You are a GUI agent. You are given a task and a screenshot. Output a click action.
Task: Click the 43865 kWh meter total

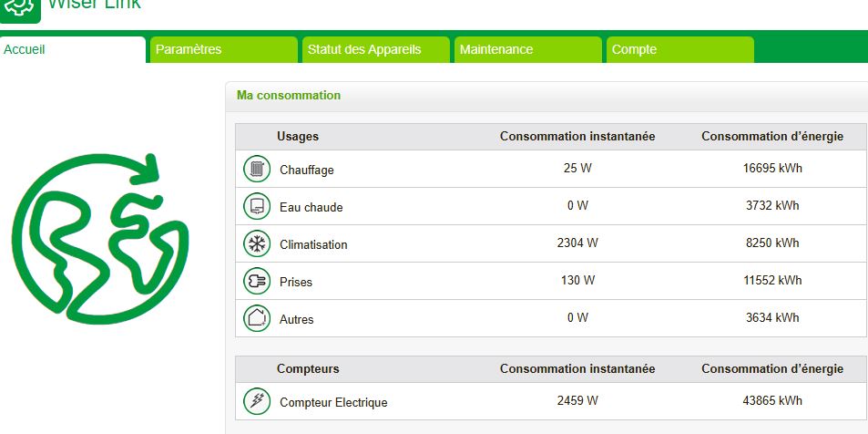pyautogui.click(x=772, y=401)
